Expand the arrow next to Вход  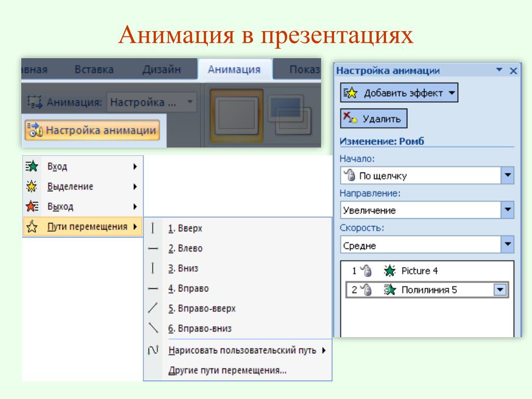click(x=135, y=167)
